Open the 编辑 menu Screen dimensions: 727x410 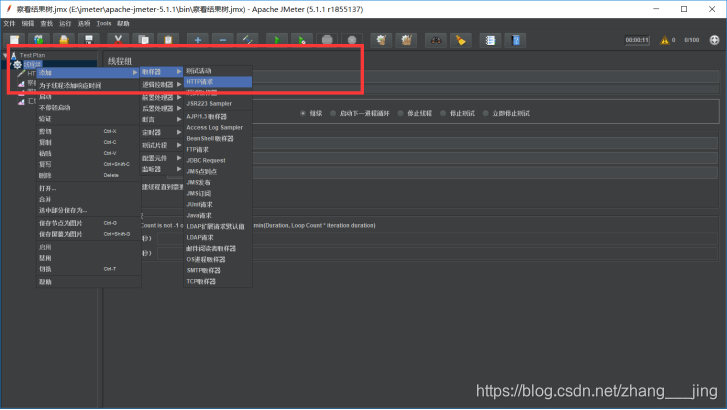click(x=28, y=23)
